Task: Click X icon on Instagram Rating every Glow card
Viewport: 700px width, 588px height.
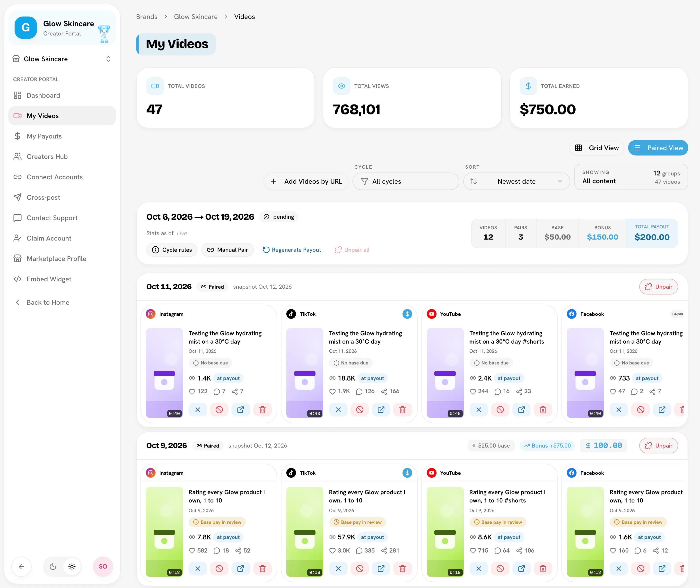Action: pyautogui.click(x=198, y=569)
